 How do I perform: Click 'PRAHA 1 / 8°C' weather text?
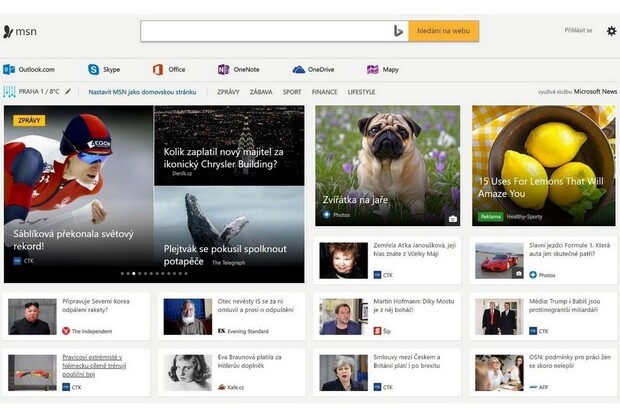click(39, 91)
